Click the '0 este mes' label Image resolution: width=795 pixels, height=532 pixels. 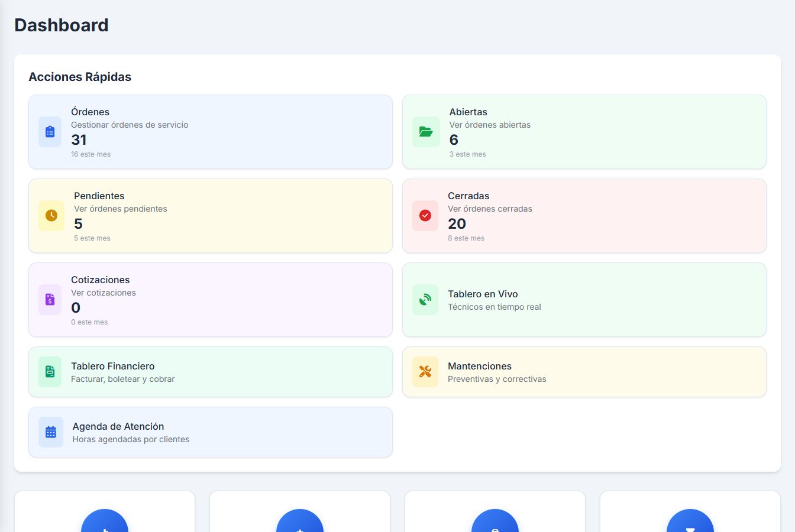coord(89,322)
